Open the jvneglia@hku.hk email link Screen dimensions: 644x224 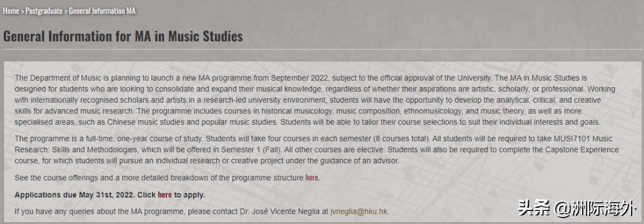(x=358, y=211)
